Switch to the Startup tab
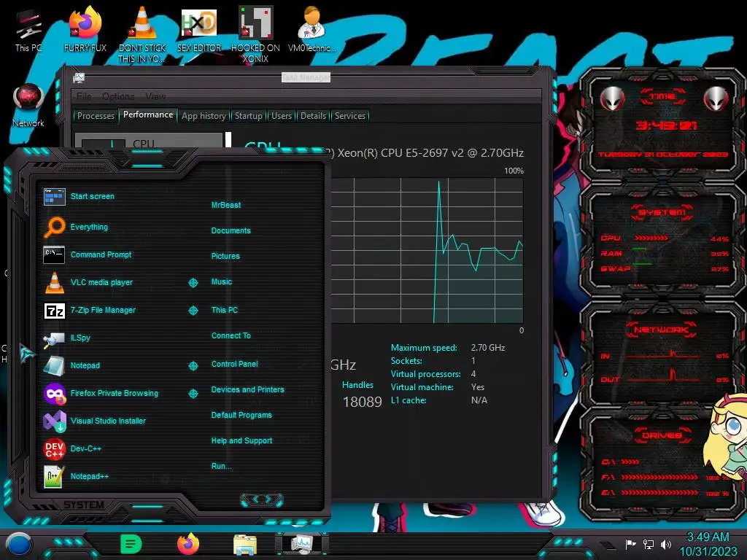This screenshot has width=747, height=560. click(x=248, y=116)
